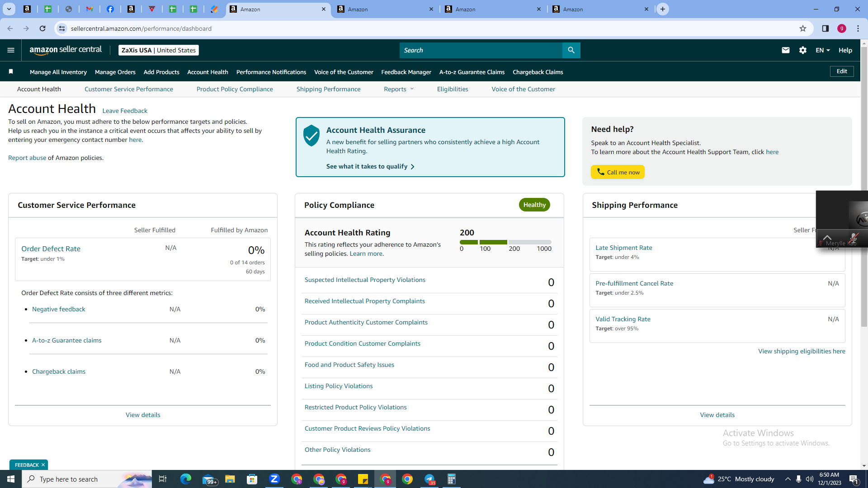Open Customer Service Performance tab
The image size is (868, 488).
pos(129,89)
